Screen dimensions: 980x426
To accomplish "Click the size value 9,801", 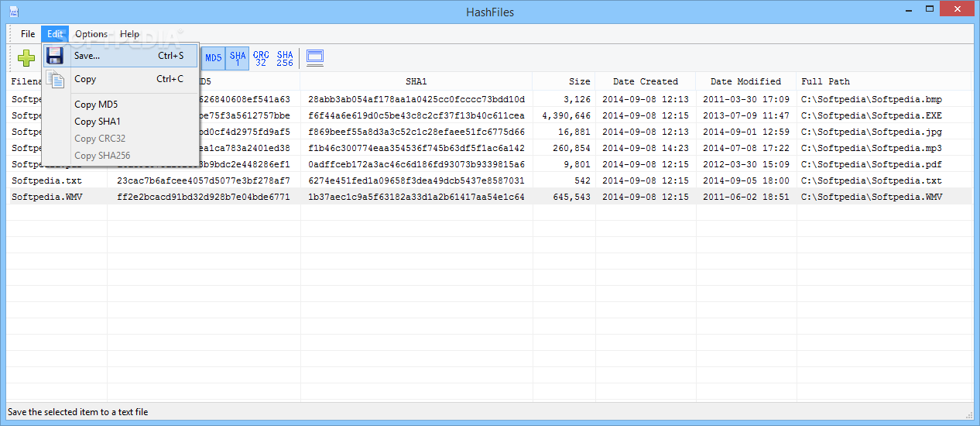I will [x=577, y=164].
